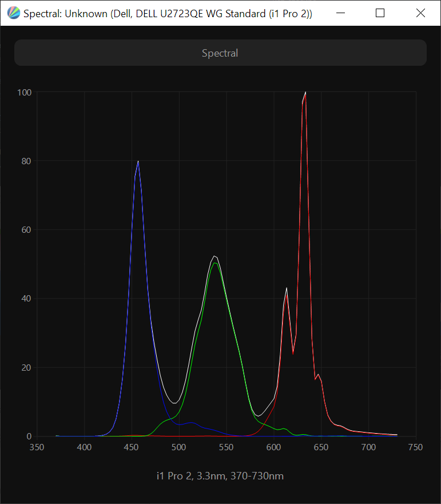Click the 0 label on the y-axis
The height and width of the screenshot is (504, 441).
(29, 436)
